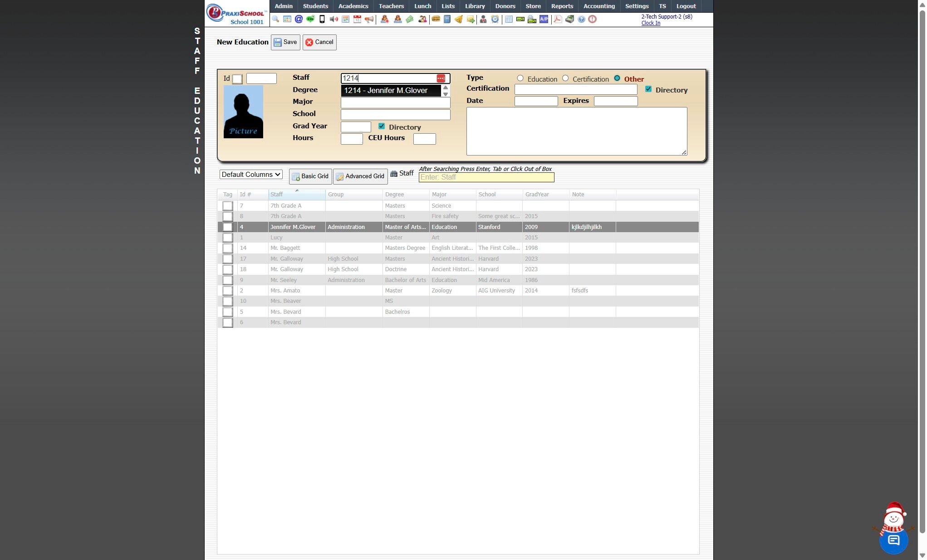Screen dimensions: 927x560
Task: Click the Clock In link
Action: coord(650,23)
